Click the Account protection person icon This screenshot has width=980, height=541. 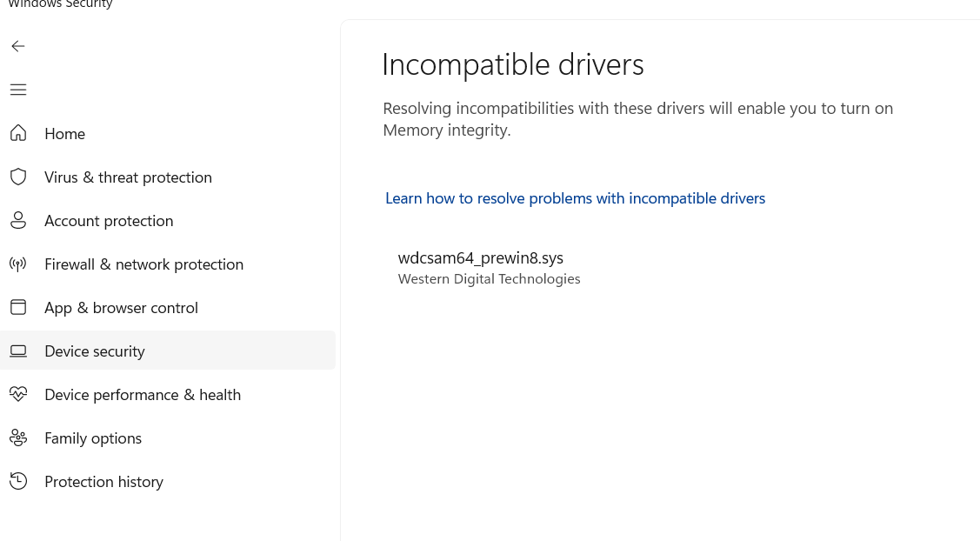[x=18, y=220]
